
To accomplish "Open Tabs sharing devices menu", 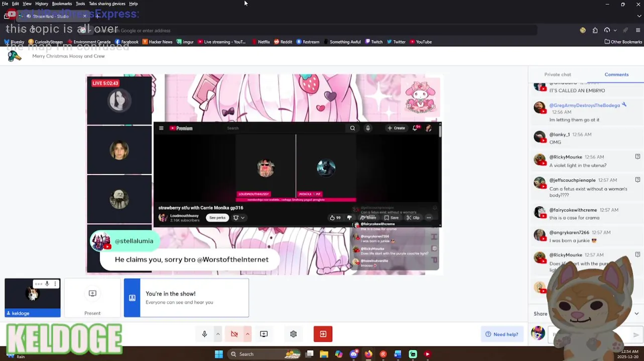I will click(x=107, y=4).
